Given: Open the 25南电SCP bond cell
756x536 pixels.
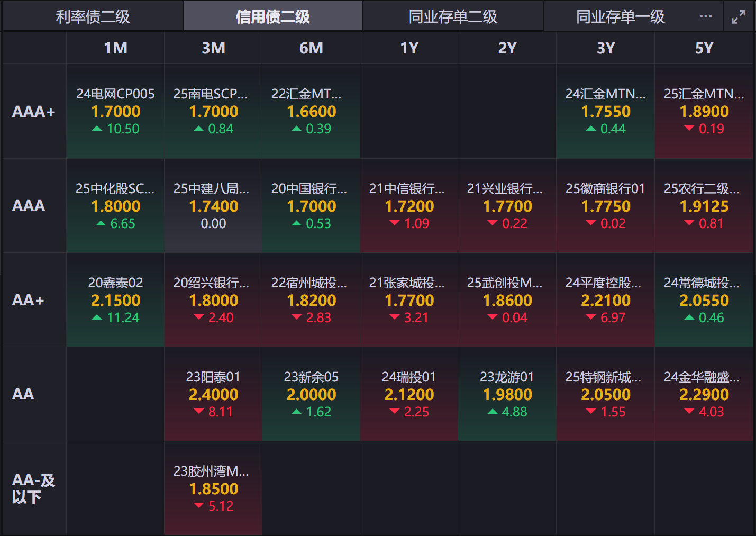Looking at the screenshot, I should [213, 112].
